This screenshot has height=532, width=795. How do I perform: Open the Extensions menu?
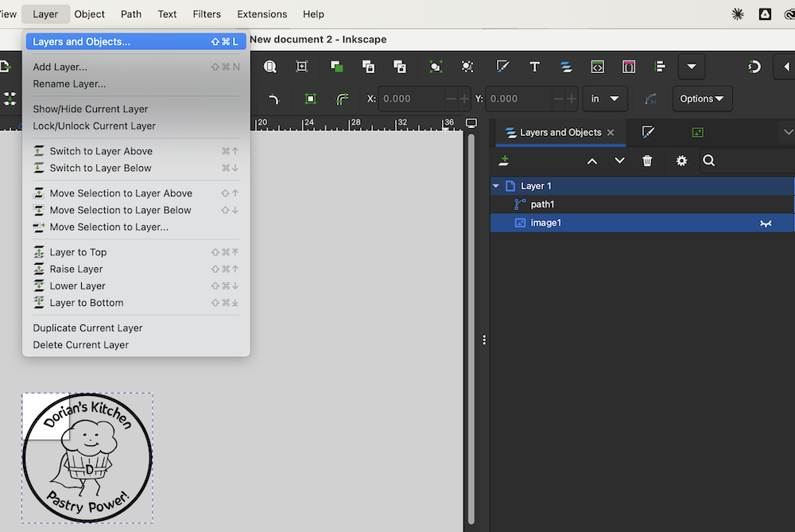click(x=262, y=14)
